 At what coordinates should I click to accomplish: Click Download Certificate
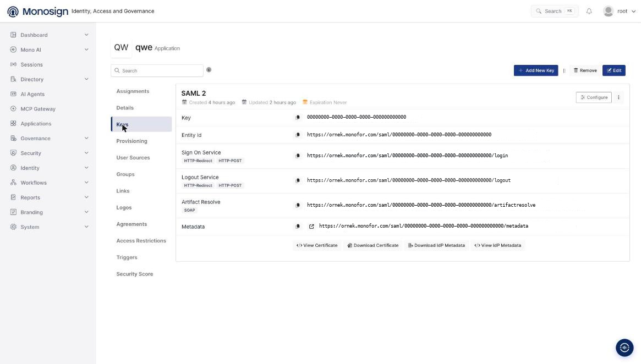click(x=373, y=246)
